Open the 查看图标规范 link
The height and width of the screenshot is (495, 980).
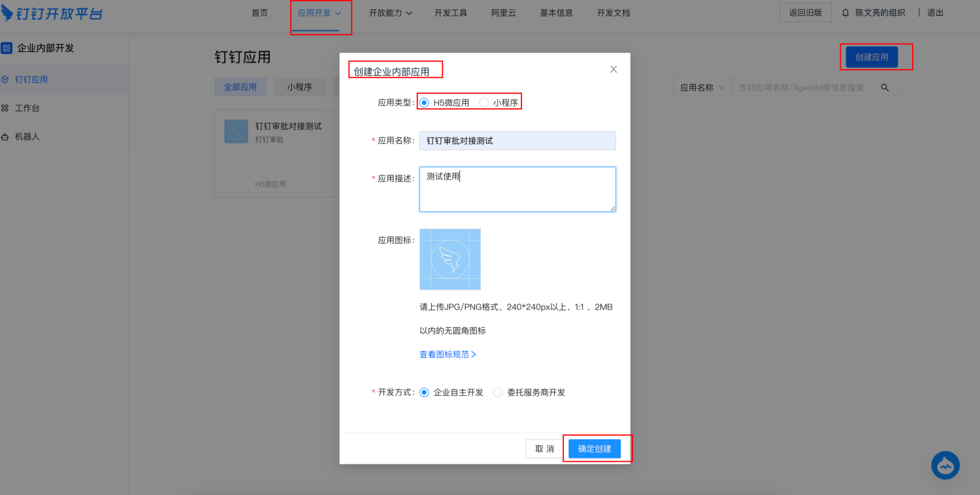448,355
